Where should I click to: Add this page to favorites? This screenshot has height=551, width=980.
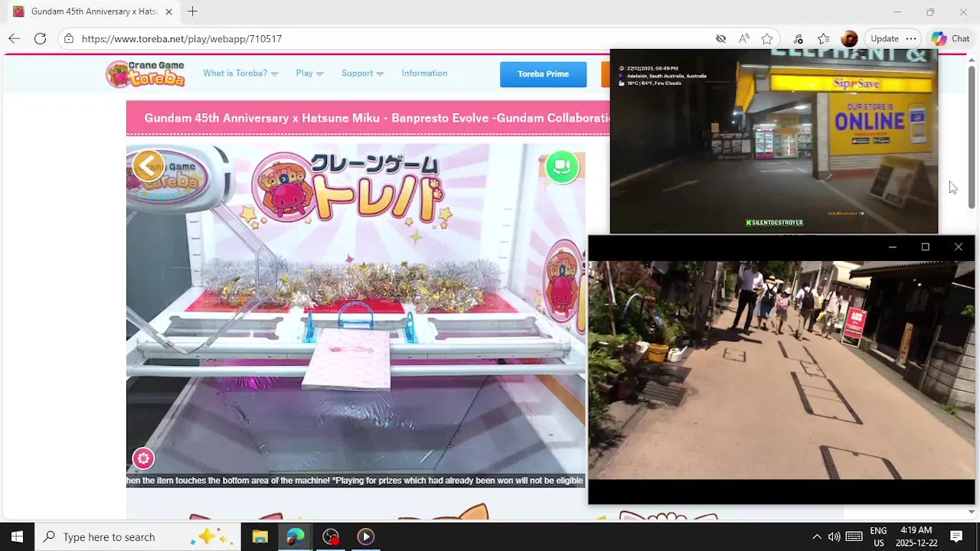point(766,38)
